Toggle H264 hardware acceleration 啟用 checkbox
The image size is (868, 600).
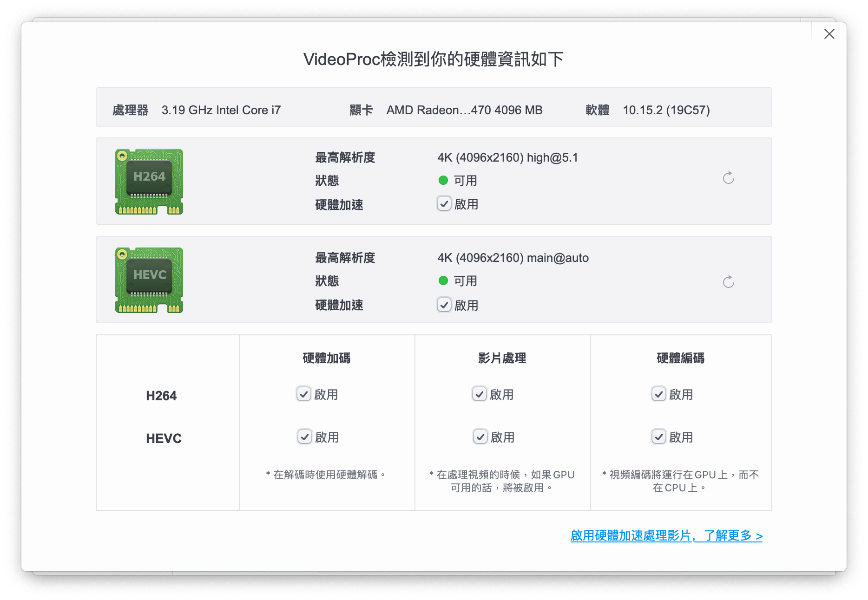444,204
